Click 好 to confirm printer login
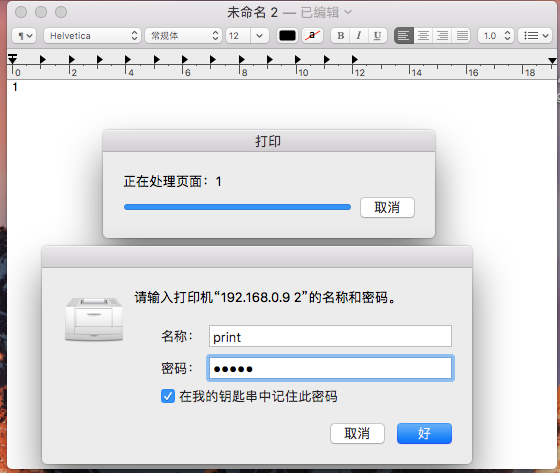 [x=424, y=433]
